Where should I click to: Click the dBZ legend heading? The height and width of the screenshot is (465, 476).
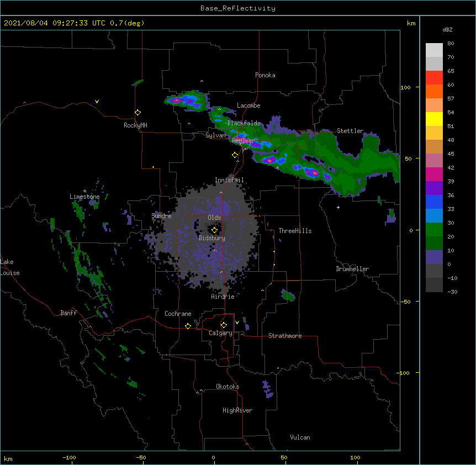[447, 29]
